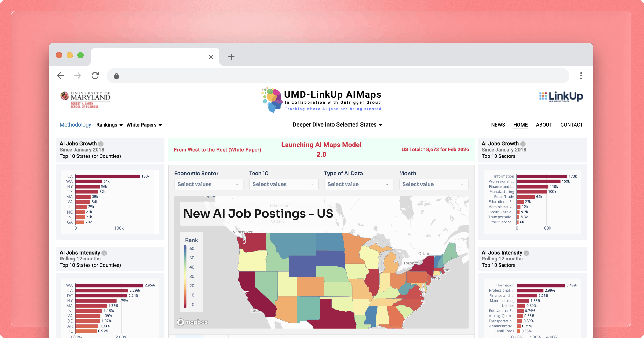Click the University of Maryland logo

pyautogui.click(x=85, y=100)
